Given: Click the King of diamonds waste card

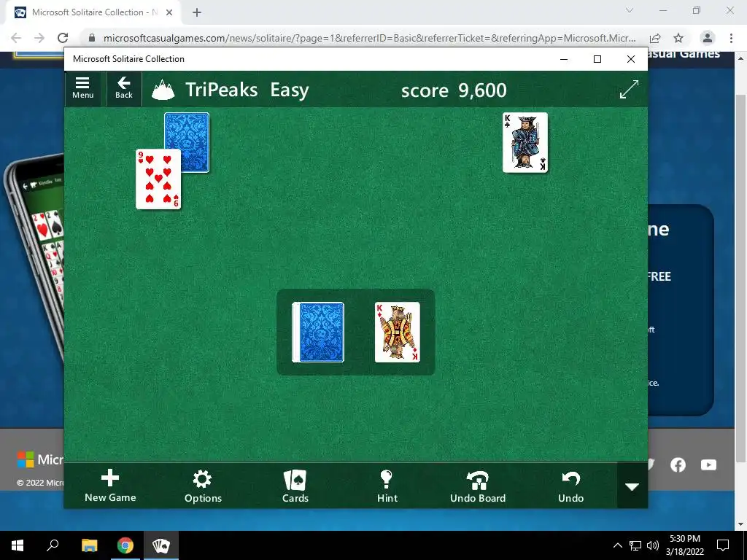Looking at the screenshot, I should pos(398,332).
